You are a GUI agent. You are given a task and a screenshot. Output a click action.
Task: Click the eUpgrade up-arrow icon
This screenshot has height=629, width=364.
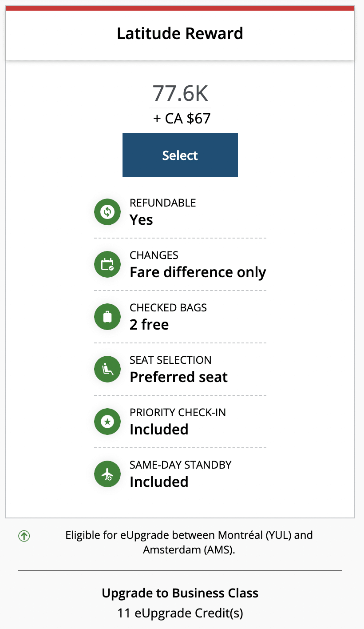24,536
